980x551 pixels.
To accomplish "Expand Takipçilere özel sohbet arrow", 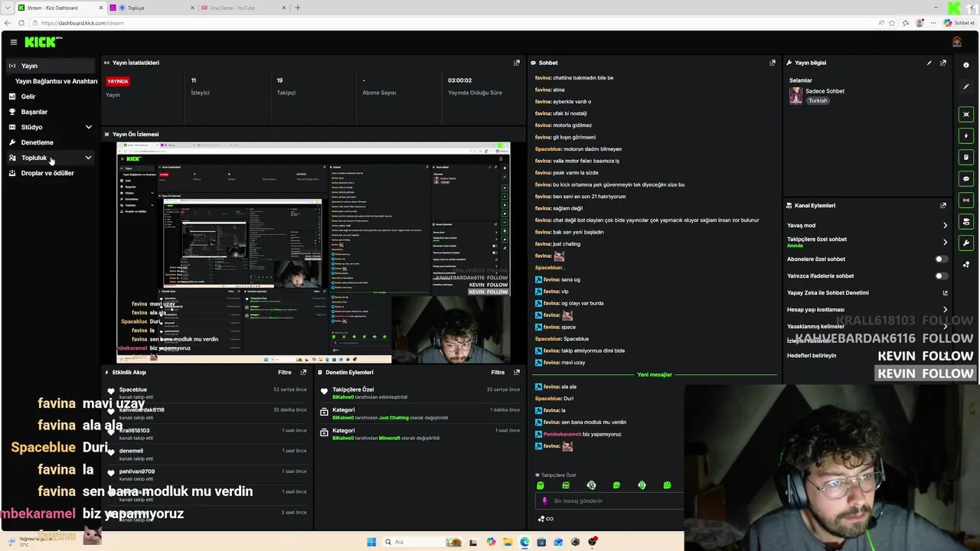I will (x=945, y=242).
